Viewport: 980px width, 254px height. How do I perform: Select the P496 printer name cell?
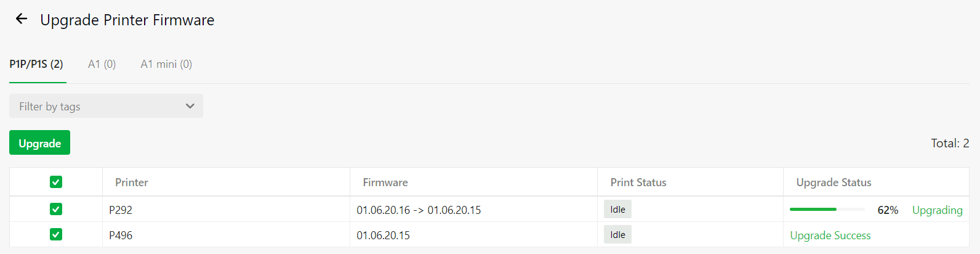pyautogui.click(x=226, y=235)
